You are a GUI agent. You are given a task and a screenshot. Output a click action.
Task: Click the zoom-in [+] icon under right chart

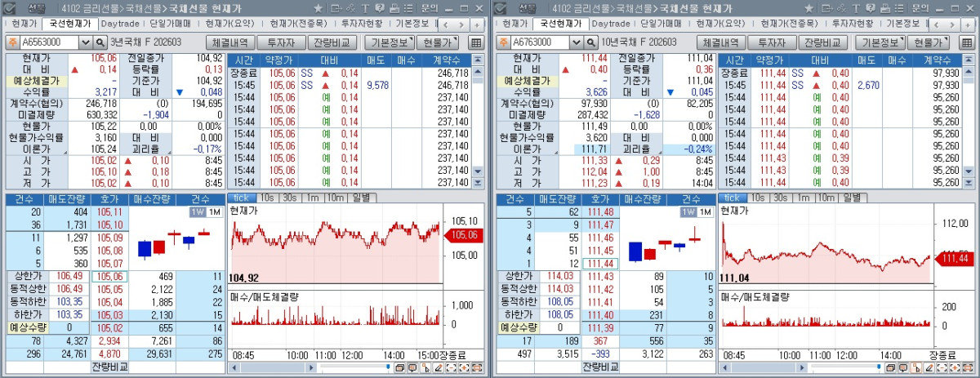click(954, 367)
